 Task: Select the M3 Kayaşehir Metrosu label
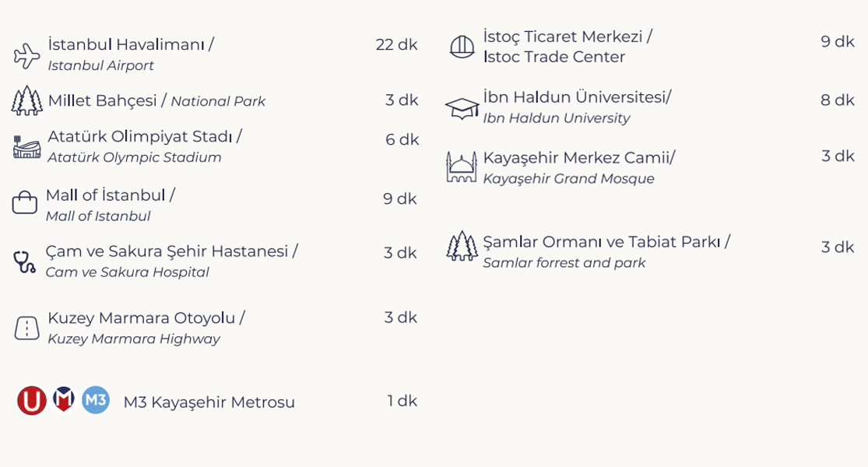click(209, 402)
